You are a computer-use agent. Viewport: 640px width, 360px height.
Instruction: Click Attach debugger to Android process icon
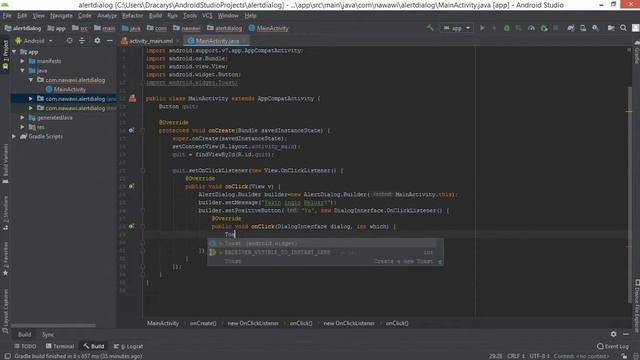544,28
